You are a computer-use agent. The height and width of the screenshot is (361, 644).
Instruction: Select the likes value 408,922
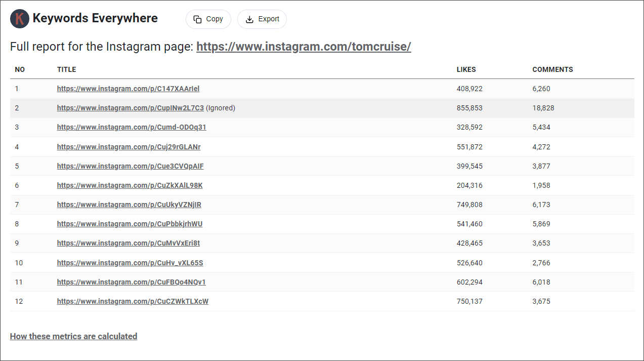coord(469,89)
